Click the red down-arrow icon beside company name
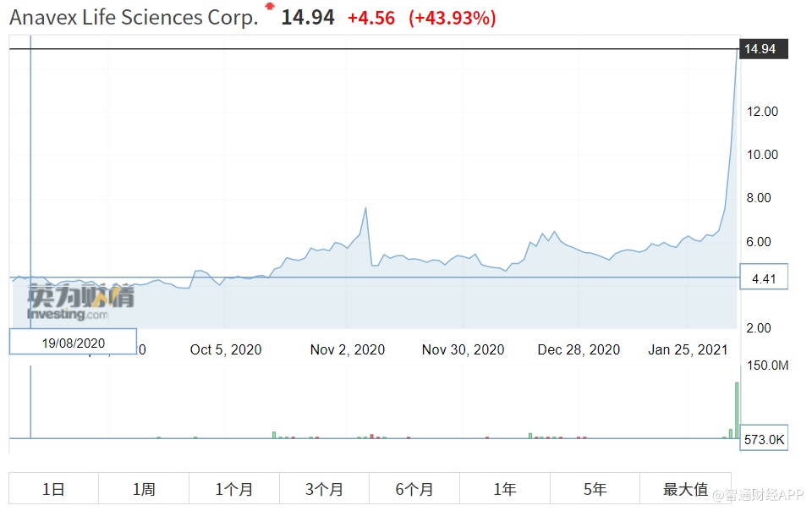Screen dimensions: 812x511 (270, 7)
